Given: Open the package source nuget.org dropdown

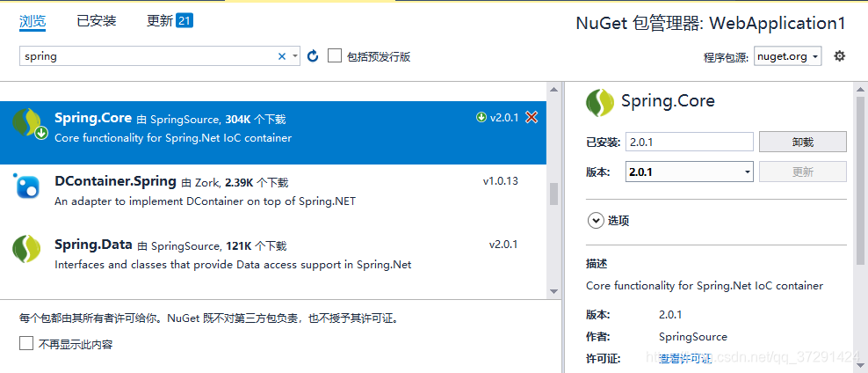Looking at the screenshot, I should pyautogui.click(x=788, y=56).
